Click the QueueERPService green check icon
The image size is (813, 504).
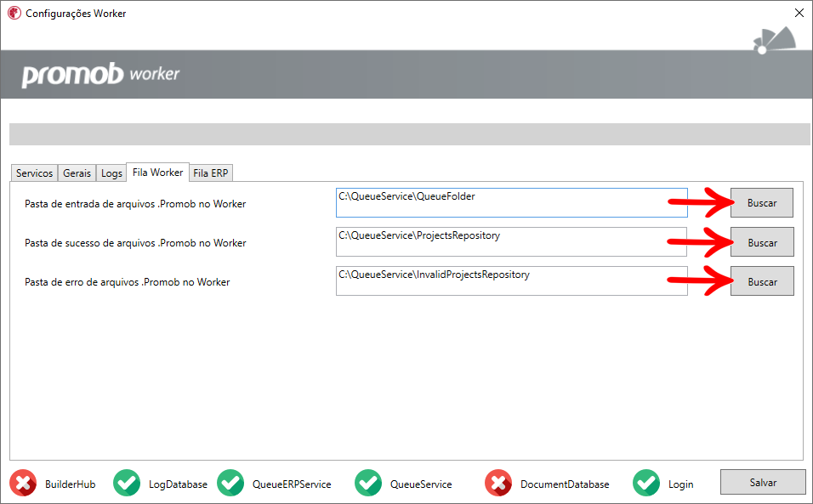(230, 483)
